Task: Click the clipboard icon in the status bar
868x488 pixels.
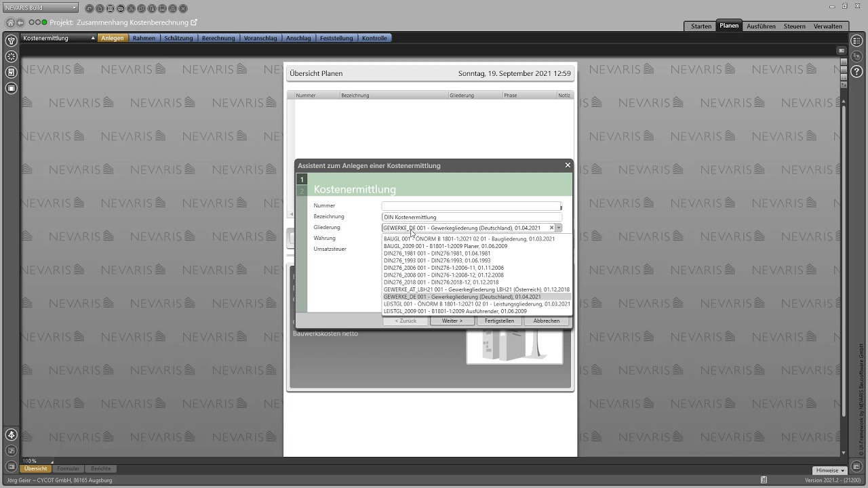Action: pyautogui.click(x=764, y=480)
